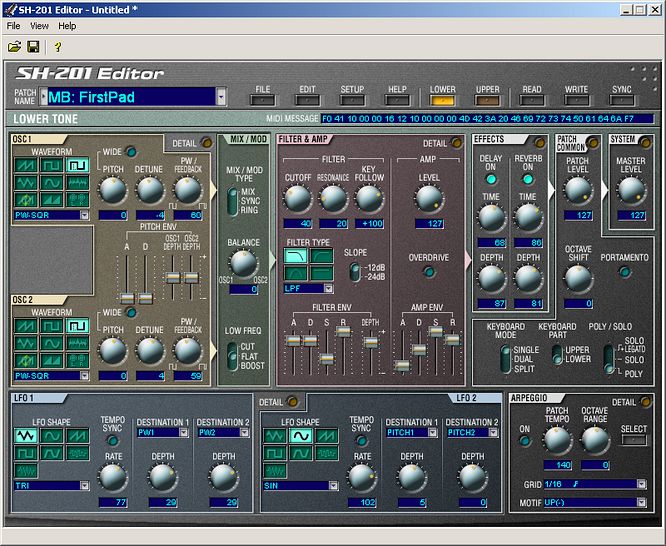Open the LPF filter type dropdown
The height and width of the screenshot is (546, 666).
(x=328, y=289)
